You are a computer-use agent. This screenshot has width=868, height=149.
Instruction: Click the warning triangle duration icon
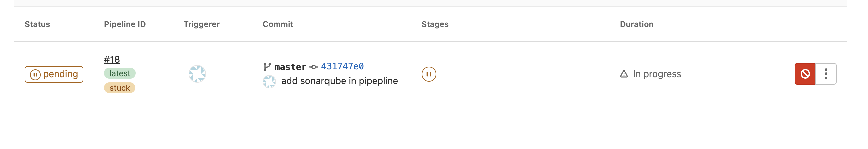(x=624, y=74)
